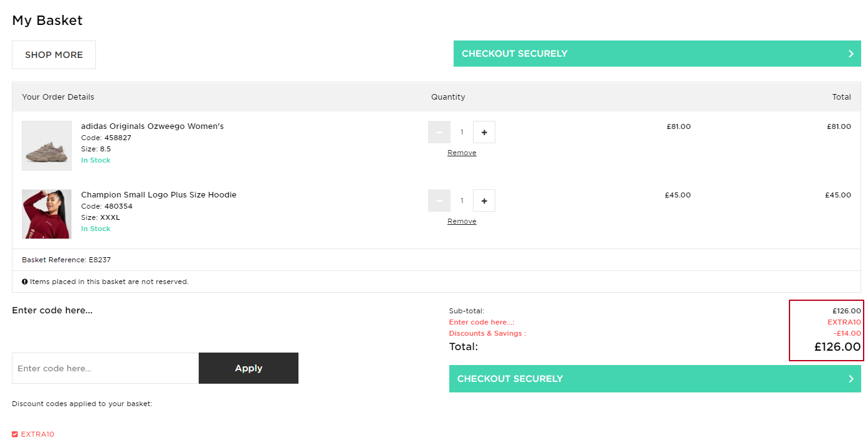Click the chevron arrow on bottom checkout bar
Image resolution: width=868 pixels, height=446 pixels.
[852, 378]
